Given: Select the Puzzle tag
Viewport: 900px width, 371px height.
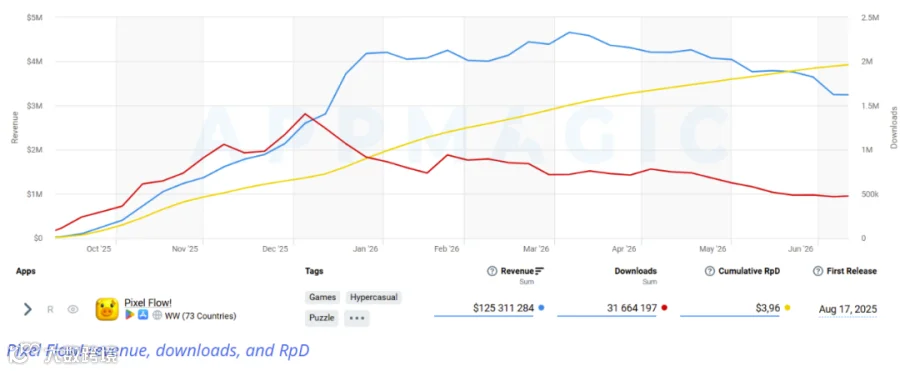Looking at the screenshot, I should click(321, 318).
